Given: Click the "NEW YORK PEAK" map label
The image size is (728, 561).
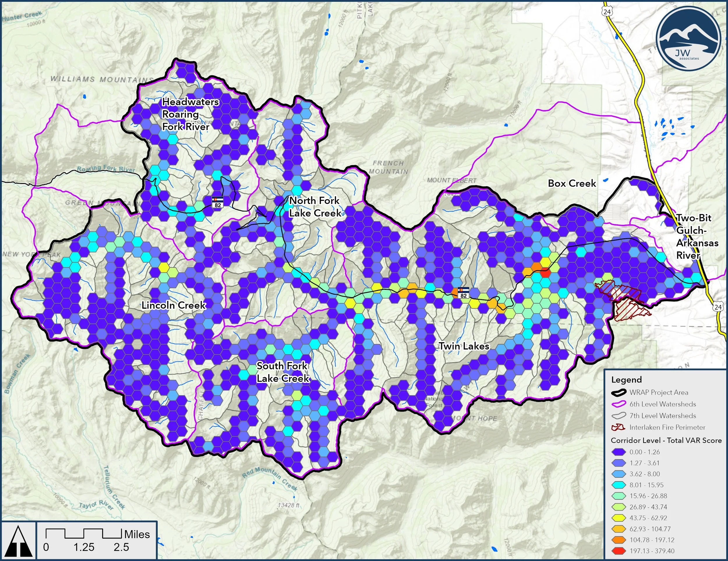Looking at the screenshot, I should click(32, 254).
